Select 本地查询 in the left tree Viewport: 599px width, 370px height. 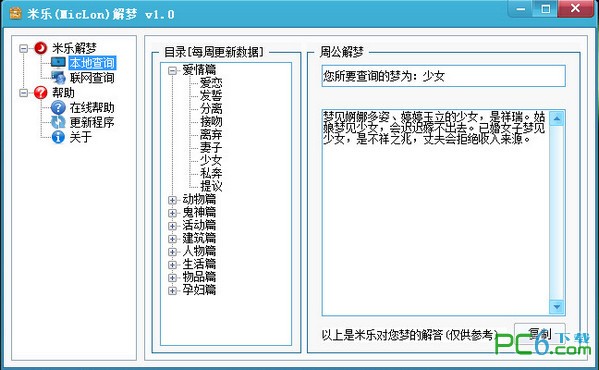92,63
